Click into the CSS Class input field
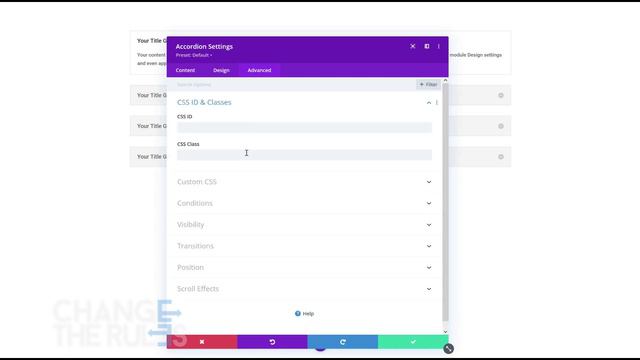This screenshot has height=360, width=640. (304, 155)
